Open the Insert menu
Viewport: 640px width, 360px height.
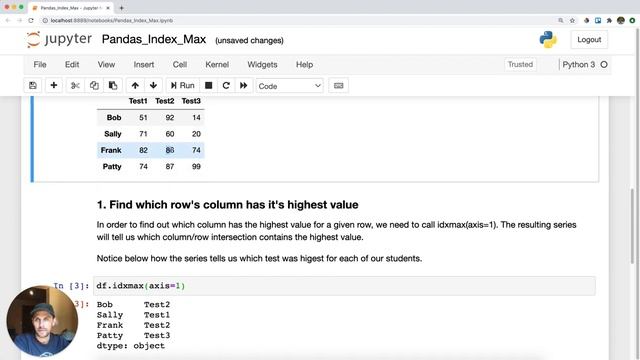[x=144, y=64]
